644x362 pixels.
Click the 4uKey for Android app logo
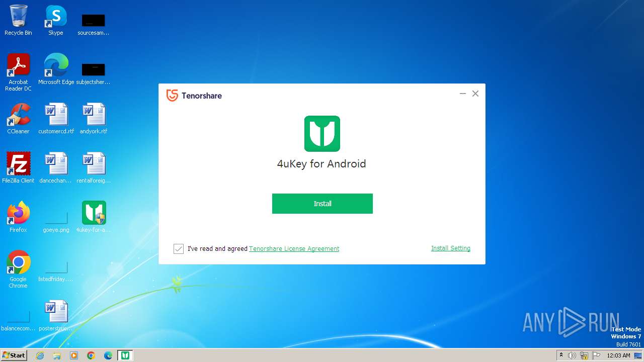[322, 134]
